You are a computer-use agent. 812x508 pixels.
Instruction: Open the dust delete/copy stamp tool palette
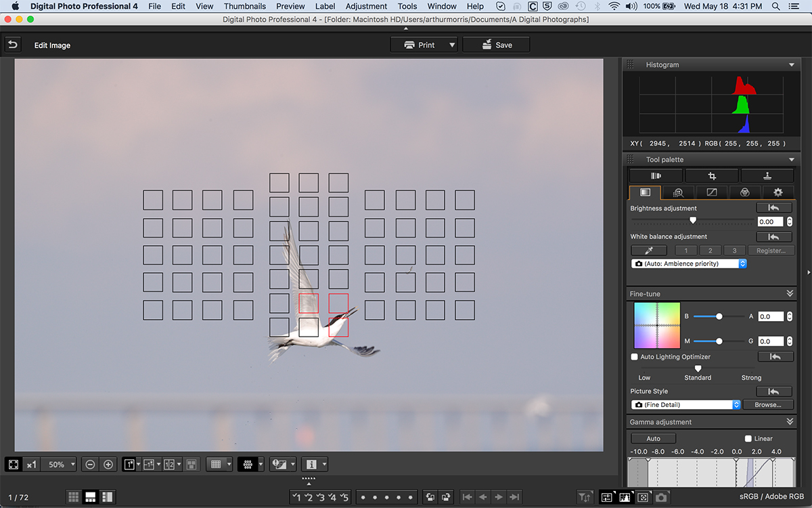[767, 175]
